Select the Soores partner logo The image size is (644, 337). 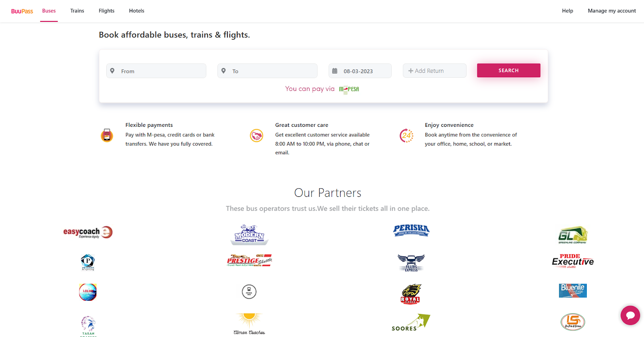click(411, 323)
